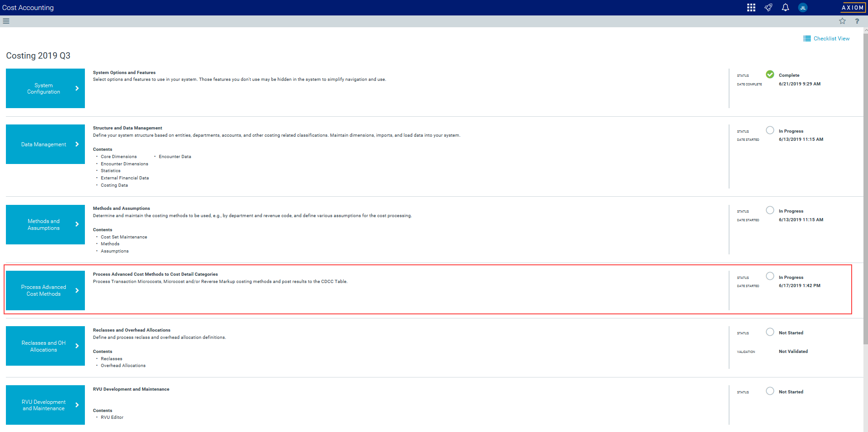This screenshot has height=432, width=868.
Task: Select External Financial Data item
Action: 125,178
